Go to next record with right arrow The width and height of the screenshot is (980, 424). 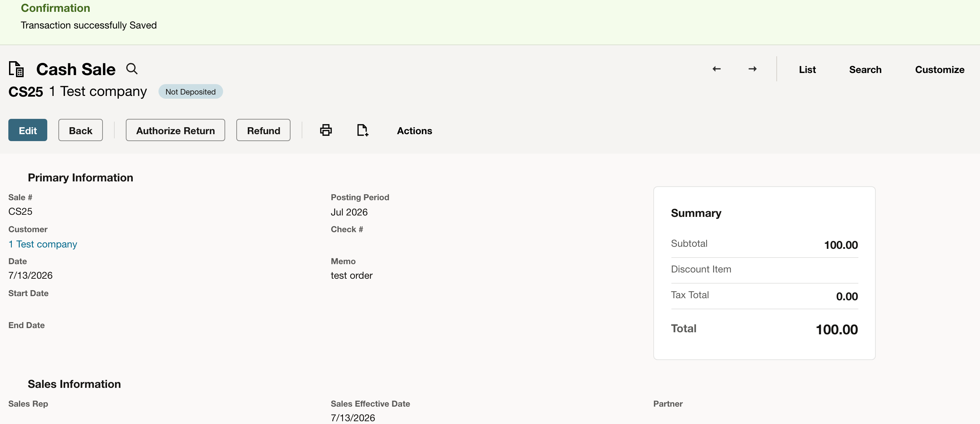click(752, 69)
